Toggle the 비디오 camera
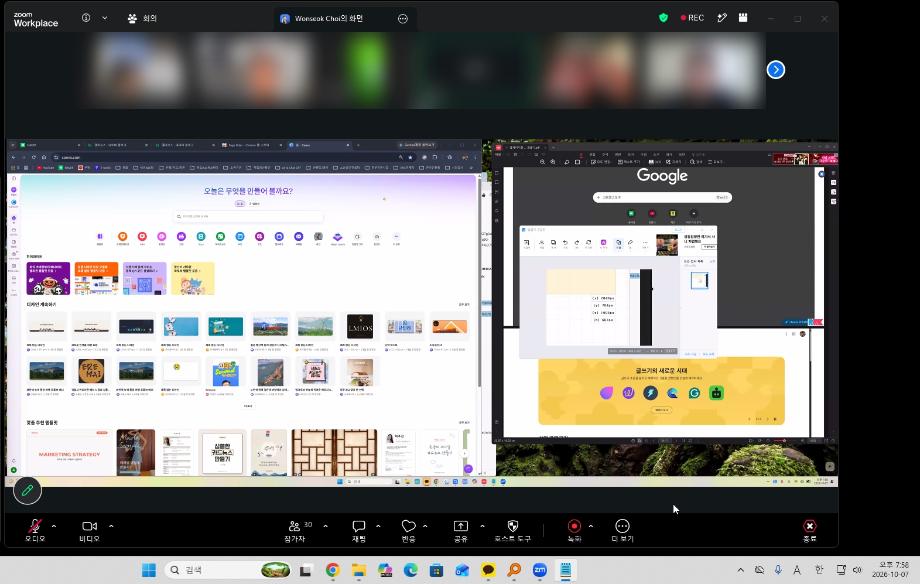Image resolution: width=920 pixels, height=584 pixels. 89,531
